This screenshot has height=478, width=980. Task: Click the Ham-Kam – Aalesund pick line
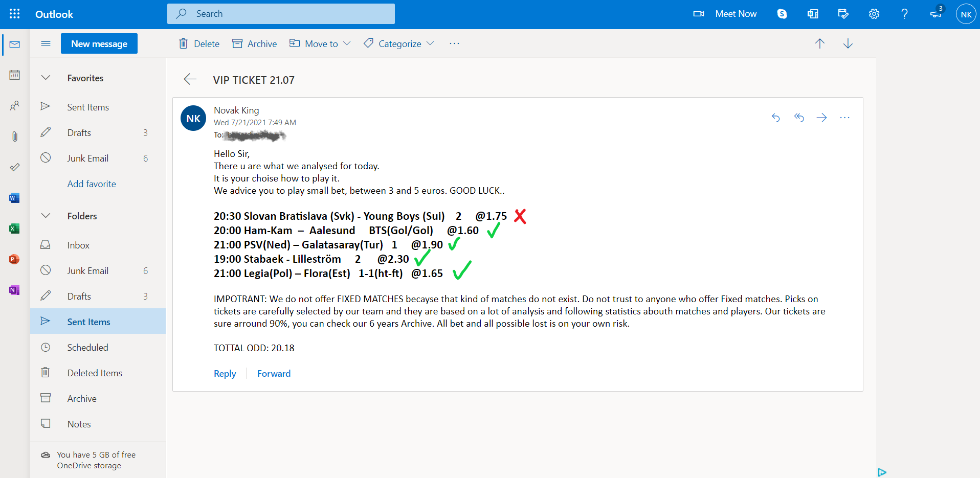346,231
